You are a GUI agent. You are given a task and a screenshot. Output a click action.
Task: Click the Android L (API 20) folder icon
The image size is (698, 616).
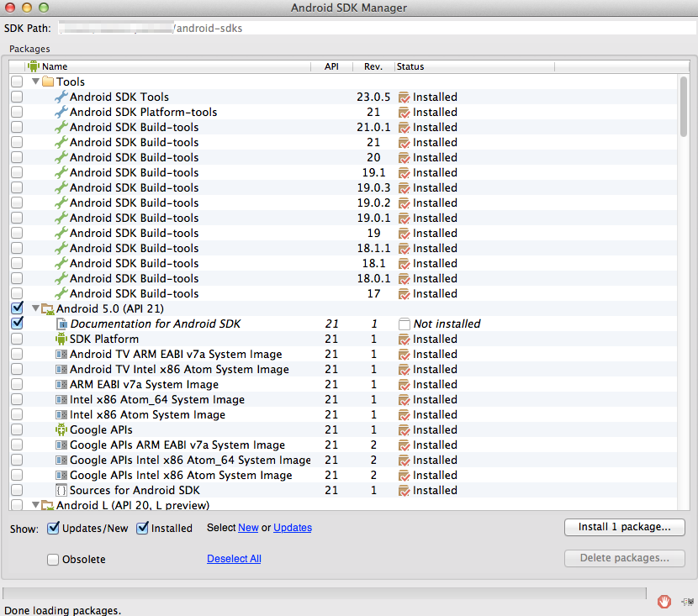pos(48,505)
